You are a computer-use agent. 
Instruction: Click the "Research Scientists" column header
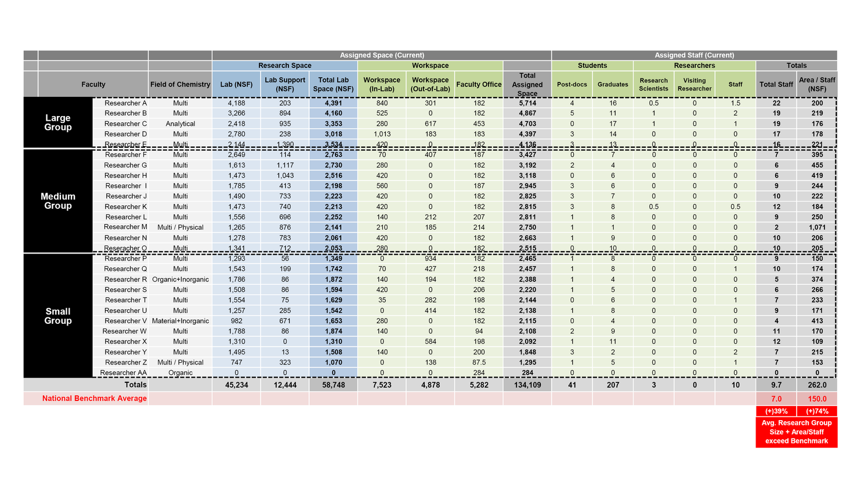tap(653, 84)
